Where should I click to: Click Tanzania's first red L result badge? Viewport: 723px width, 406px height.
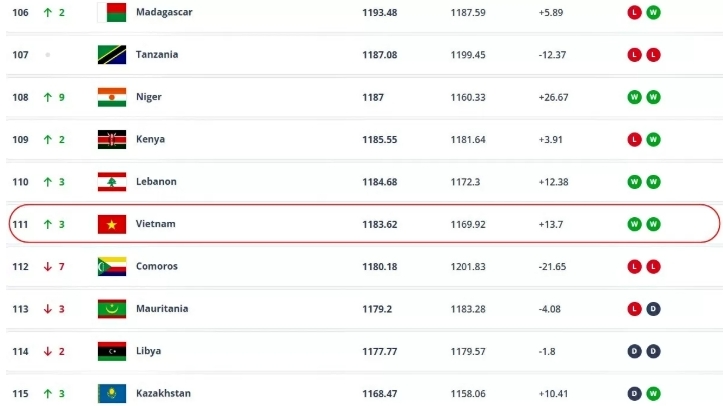tap(633, 54)
